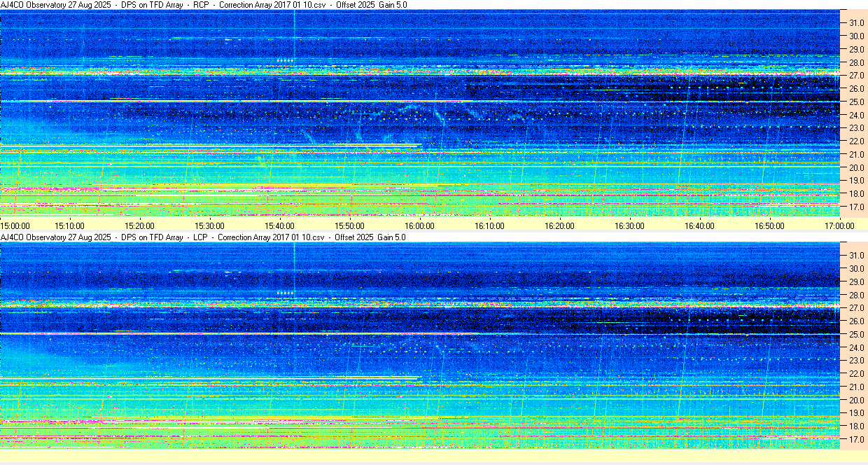The height and width of the screenshot is (465, 868).
Task: Click the 16:50:00 time label
Action: [x=770, y=225]
